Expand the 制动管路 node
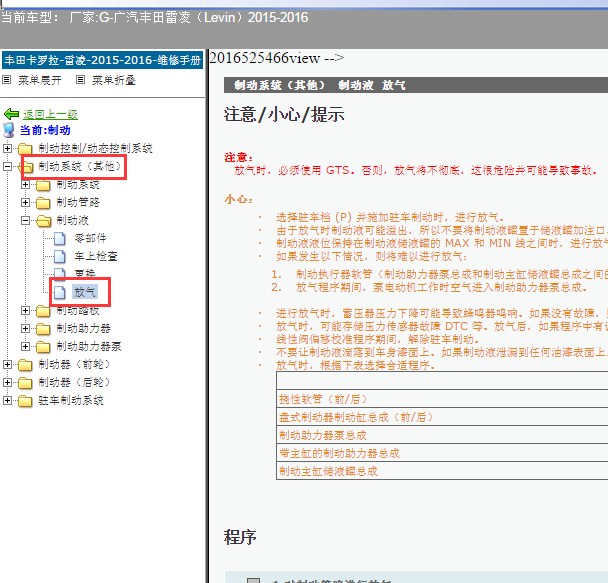The height and width of the screenshot is (583, 608). click(25, 202)
